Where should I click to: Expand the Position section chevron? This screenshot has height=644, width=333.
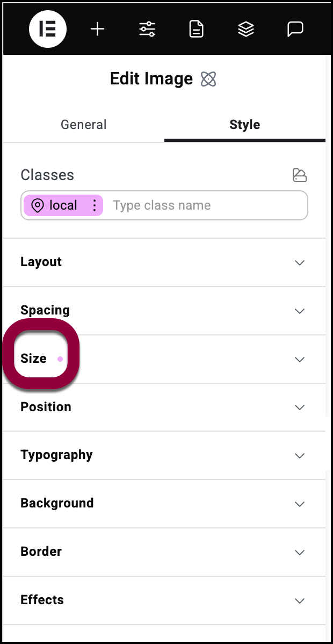[300, 407]
